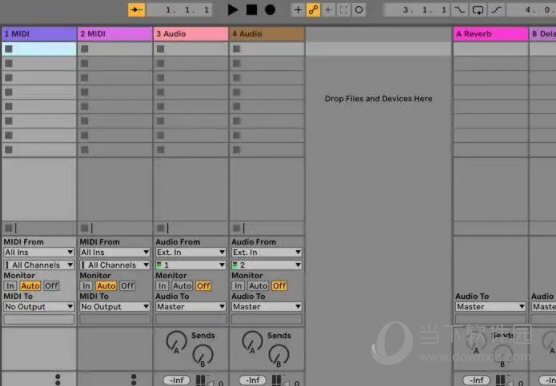The width and height of the screenshot is (556, 386).
Task: Set 3 Audio monitor to In
Action: 162,286
